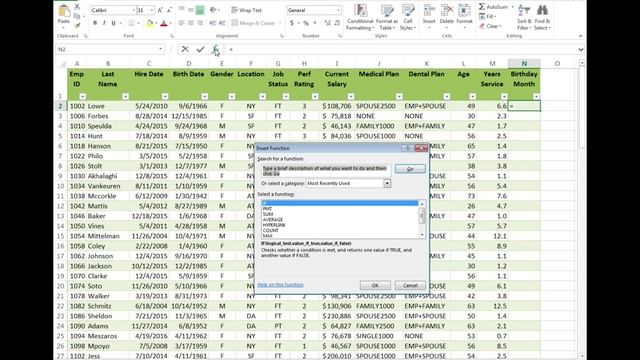The image size is (640, 360).
Task: Cancel formula entry with X icon
Action: [x=185, y=49]
